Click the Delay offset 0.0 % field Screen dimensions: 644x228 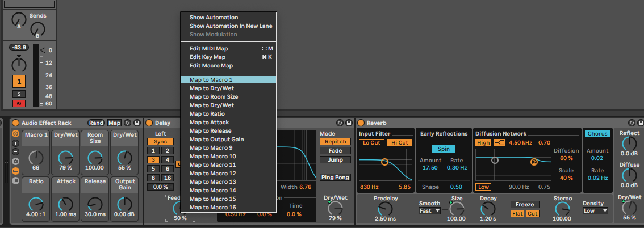coord(160,187)
